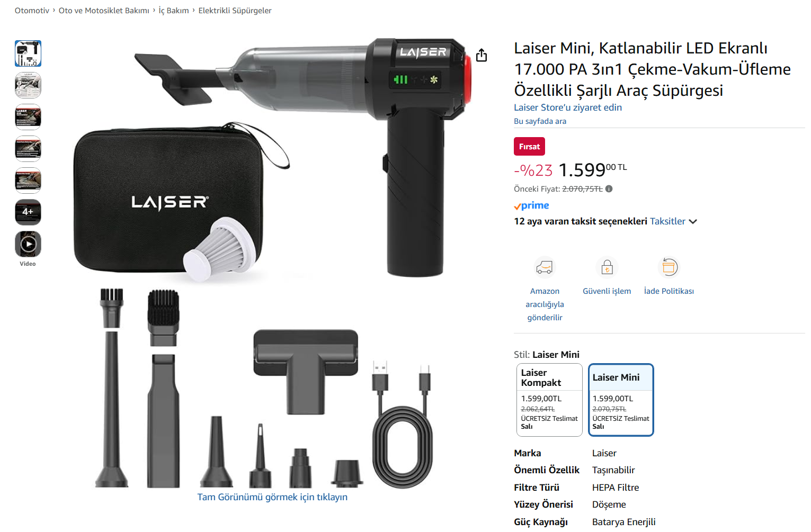Open Otomotiv breadcrumb category

point(32,11)
